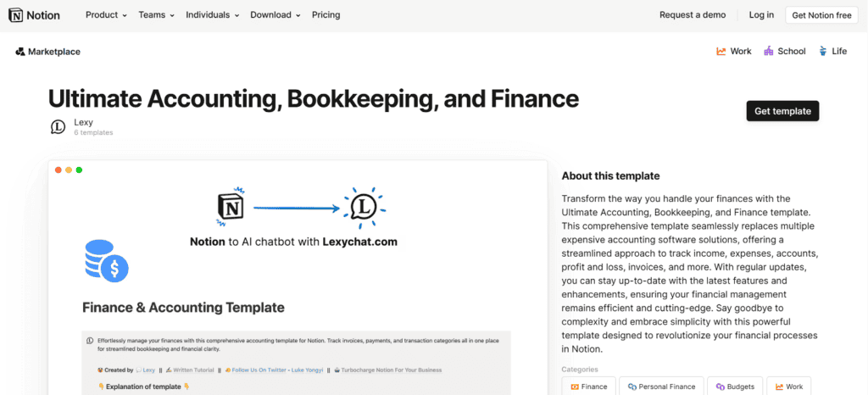Expand the Product dropdown menu
Screen dimensions: 868x395
106,15
